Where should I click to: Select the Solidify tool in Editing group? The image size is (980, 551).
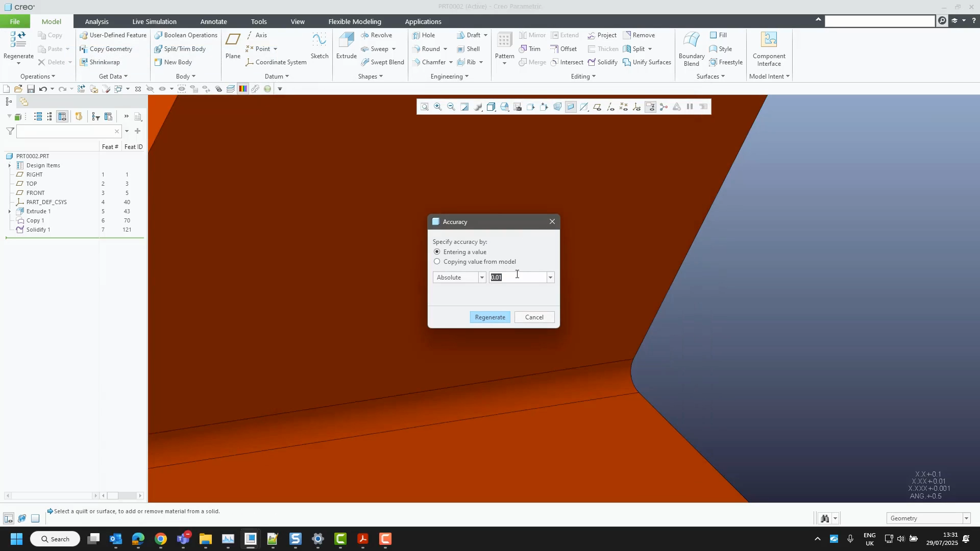[x=603, y=62]
